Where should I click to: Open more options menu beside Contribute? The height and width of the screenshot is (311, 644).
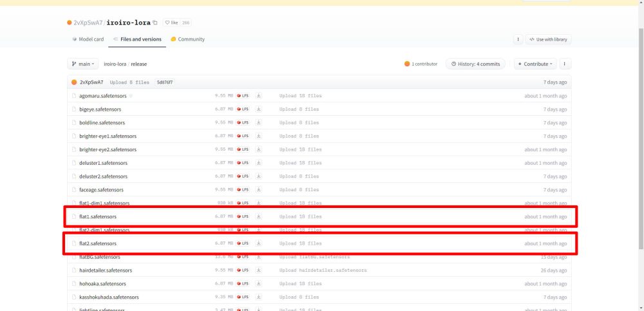[x=565, y=64]
